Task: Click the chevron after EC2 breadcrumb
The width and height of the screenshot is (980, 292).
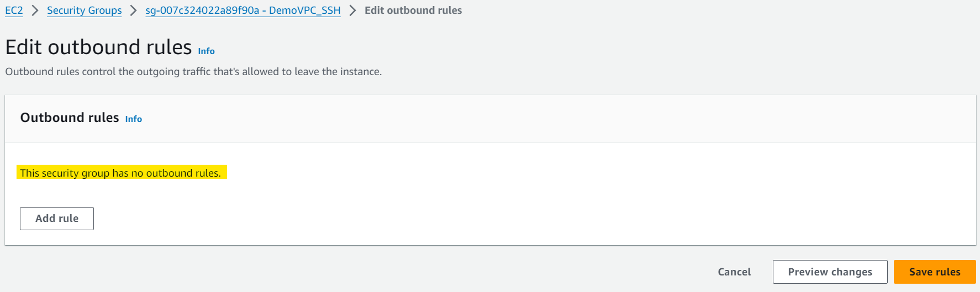Action: click(35, 10)
